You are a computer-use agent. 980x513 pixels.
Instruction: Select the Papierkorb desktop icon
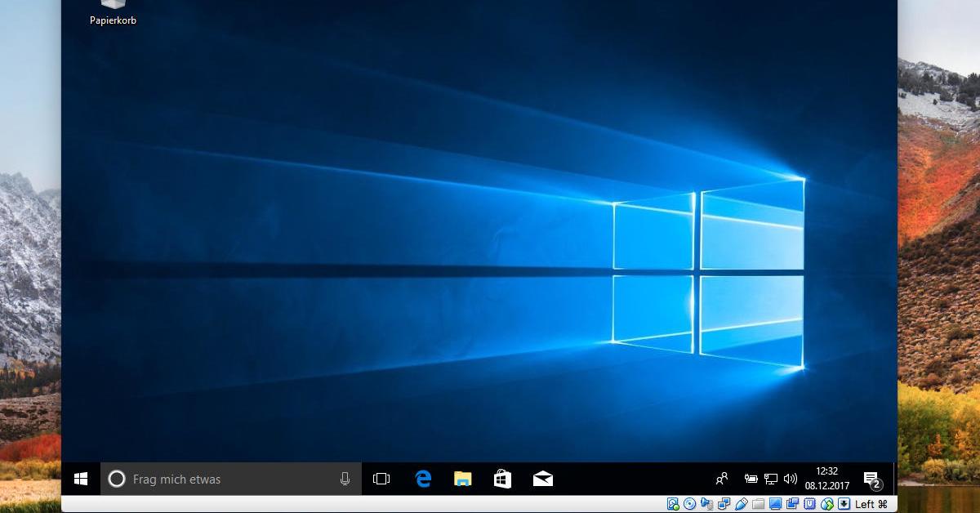pyautogui.click(x=113, y=12)
